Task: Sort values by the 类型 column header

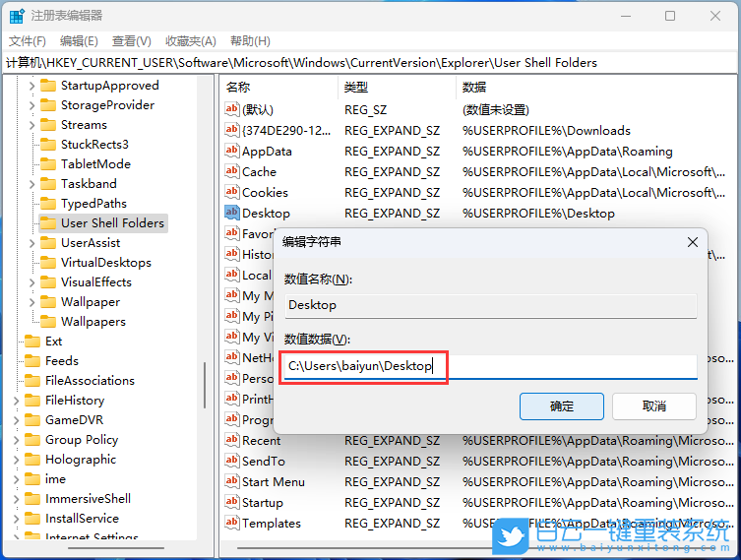Action: coord(397,87)
